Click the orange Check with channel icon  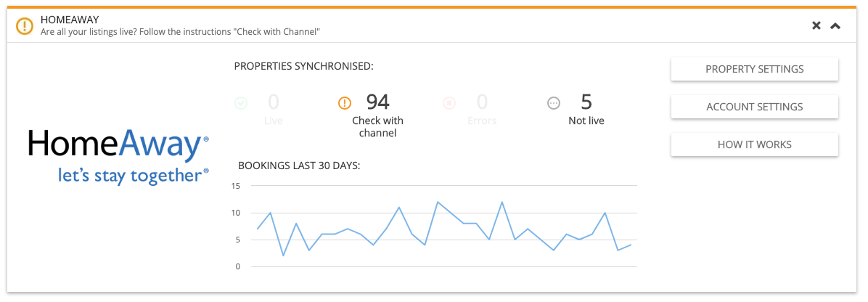[x=344, y=103]
